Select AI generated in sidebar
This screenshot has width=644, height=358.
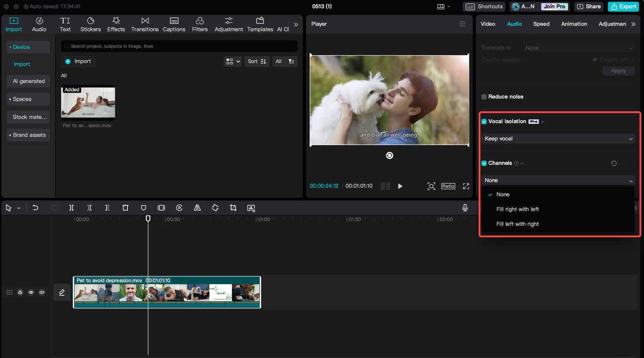28,81
